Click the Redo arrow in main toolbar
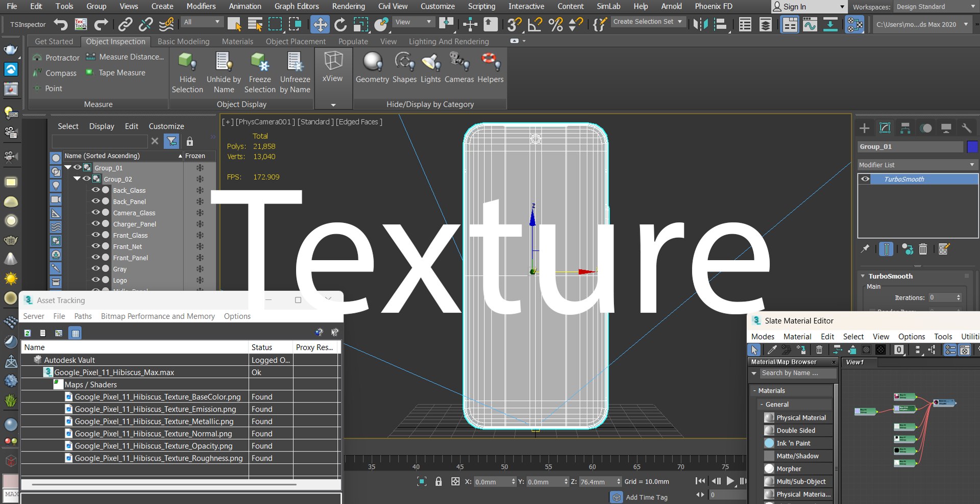Image resolution: width=980 pixels, height=504 pixels. coord(101,24)
